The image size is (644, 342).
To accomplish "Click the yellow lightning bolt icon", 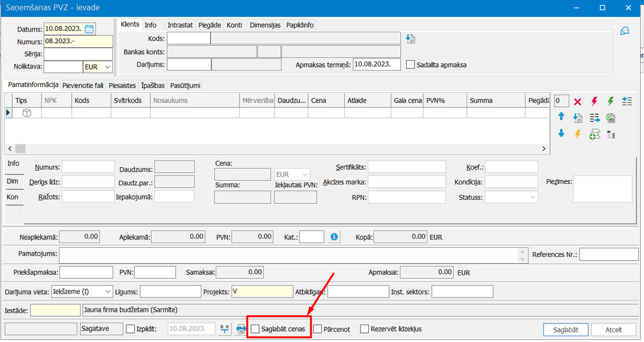I will [578, 134].
